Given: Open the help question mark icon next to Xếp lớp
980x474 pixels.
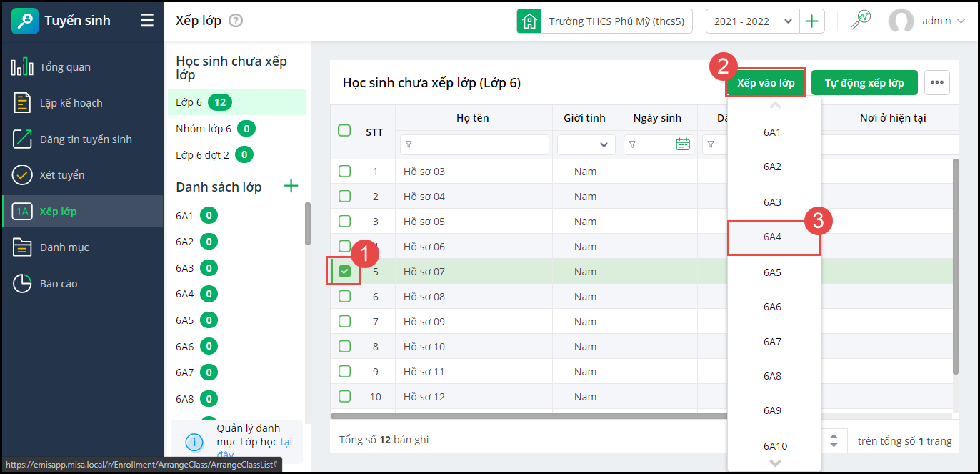Looking at the screenshot, I should tap(236, 21).
